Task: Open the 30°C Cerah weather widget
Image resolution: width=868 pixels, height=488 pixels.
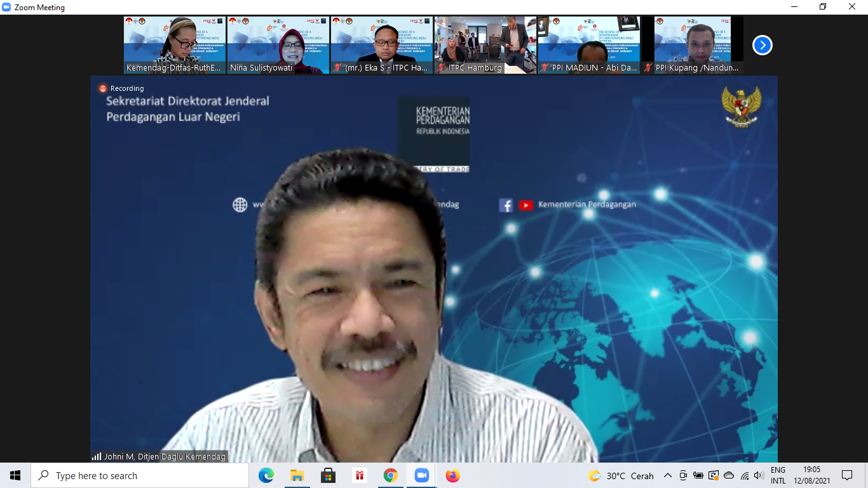Action: (x=621, y=475)
